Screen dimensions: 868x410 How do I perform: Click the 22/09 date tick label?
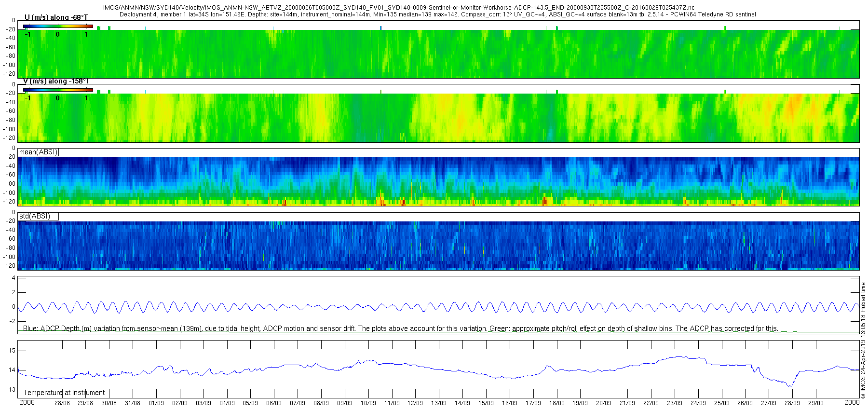click(x=651, y=403)
